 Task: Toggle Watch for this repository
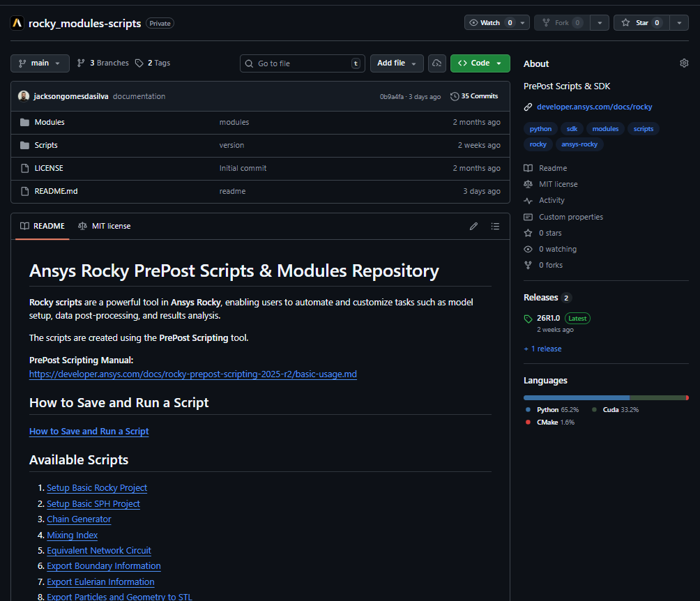click(489, 23)
